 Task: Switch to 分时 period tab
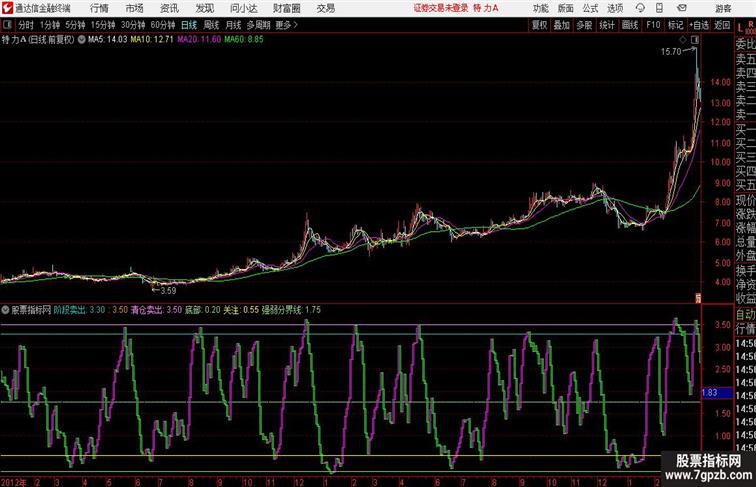26,25
